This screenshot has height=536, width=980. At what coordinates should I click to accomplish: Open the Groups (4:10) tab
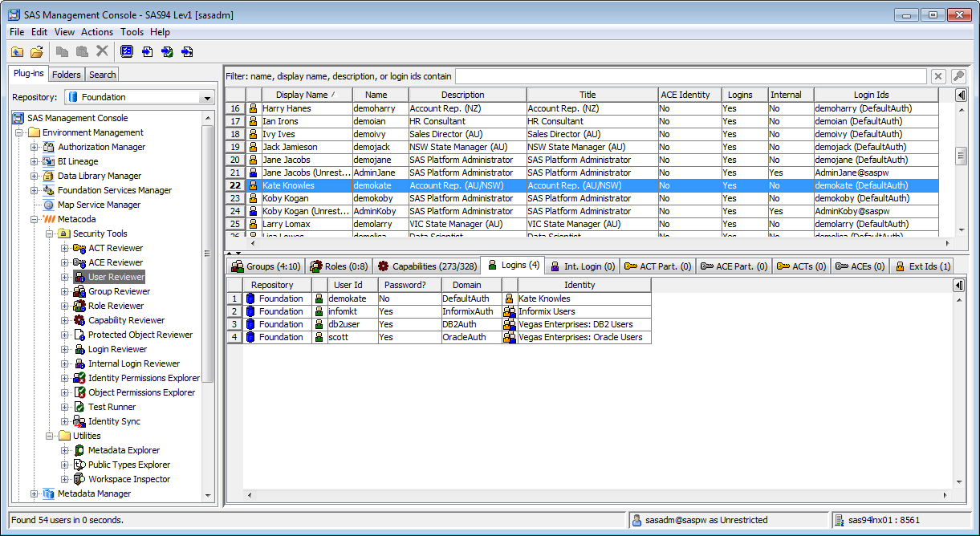[x=266, y=266]
